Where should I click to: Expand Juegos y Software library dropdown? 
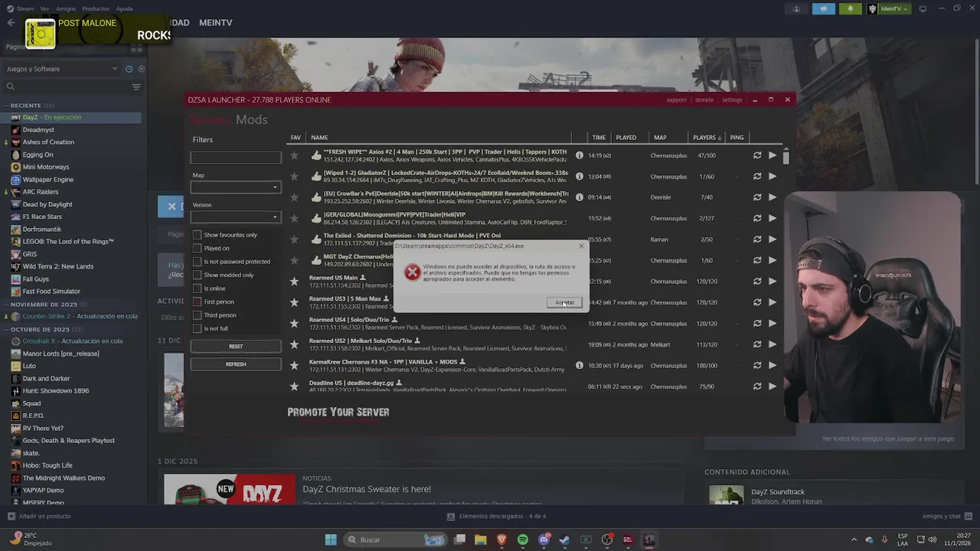61,69
